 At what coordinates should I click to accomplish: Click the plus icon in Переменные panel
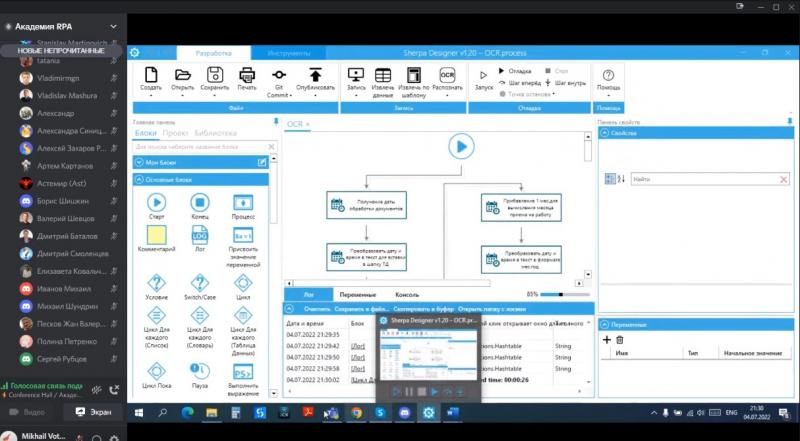click(607, 339)
